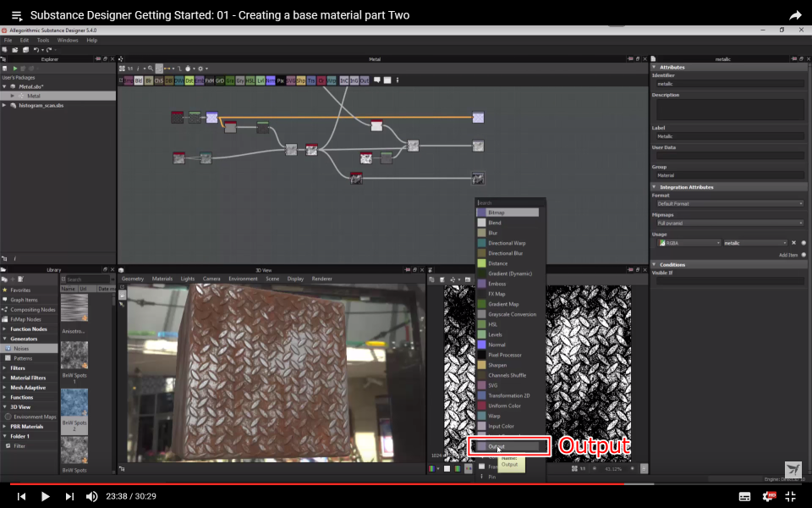Click the Warp (Wrp) toolbar icon
The height and width of the screenshot is (508, 812).
pyautogui.click(x=332, y=80)
